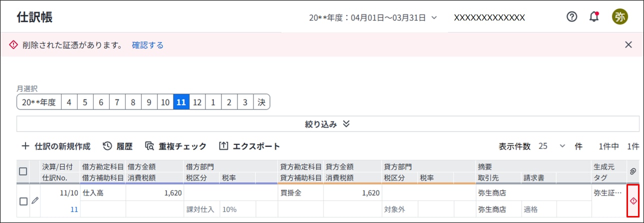Image resolution: width=644 pixels, height=223 pixels.
Task: Click the pencil edit icon for the 11/10 entry
Action: pos(34,200)
